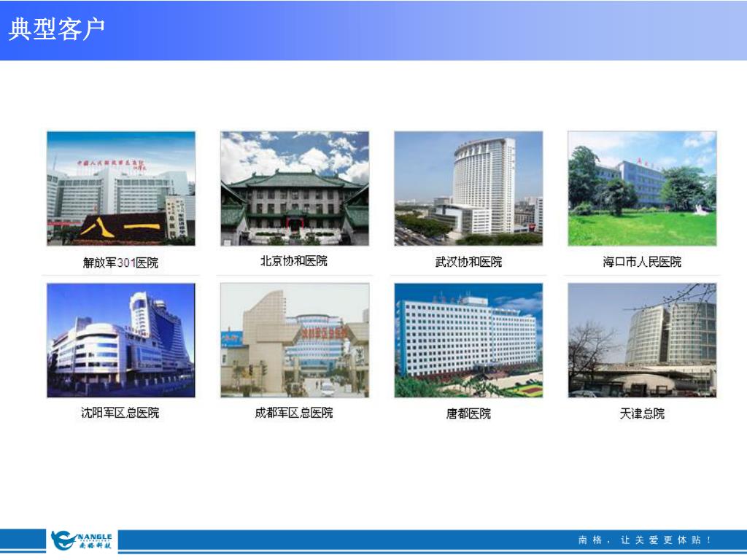Select the caption text 海口市人民医院
The height and width of the screenshot is (560, 747).
642,262
